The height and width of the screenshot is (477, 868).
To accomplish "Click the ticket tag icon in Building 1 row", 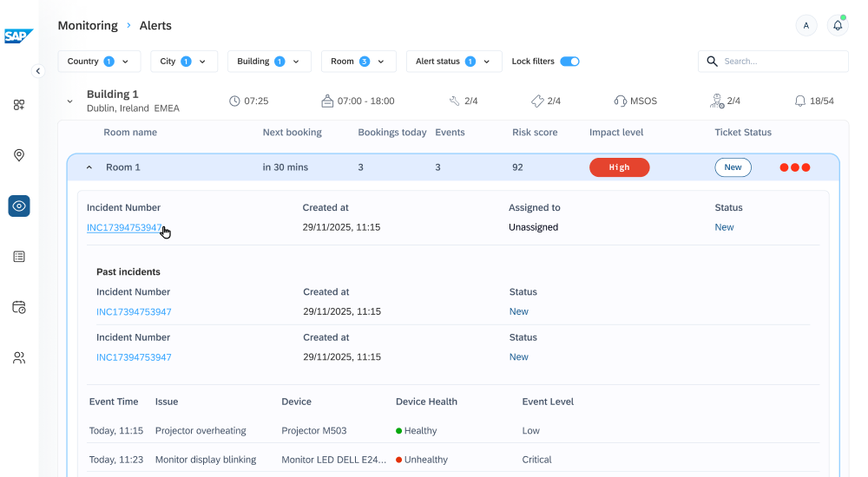I will tap(537, 101).
